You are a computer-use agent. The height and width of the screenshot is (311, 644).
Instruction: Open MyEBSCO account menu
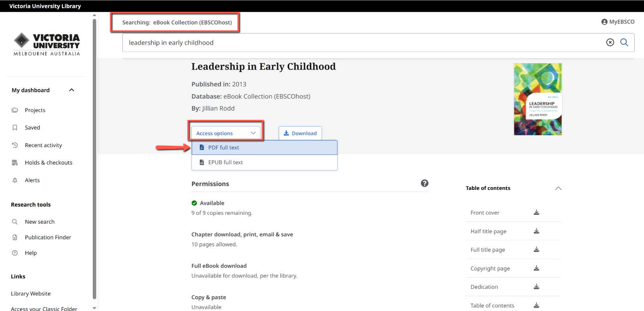[618, 22]
